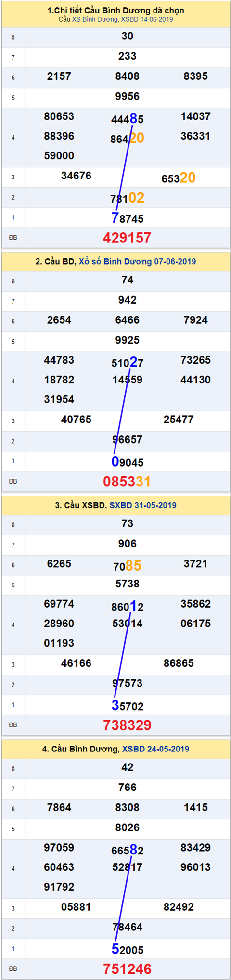Open the 'Xổ số Bình Dương 07-06-2019' link

[137, 262]
